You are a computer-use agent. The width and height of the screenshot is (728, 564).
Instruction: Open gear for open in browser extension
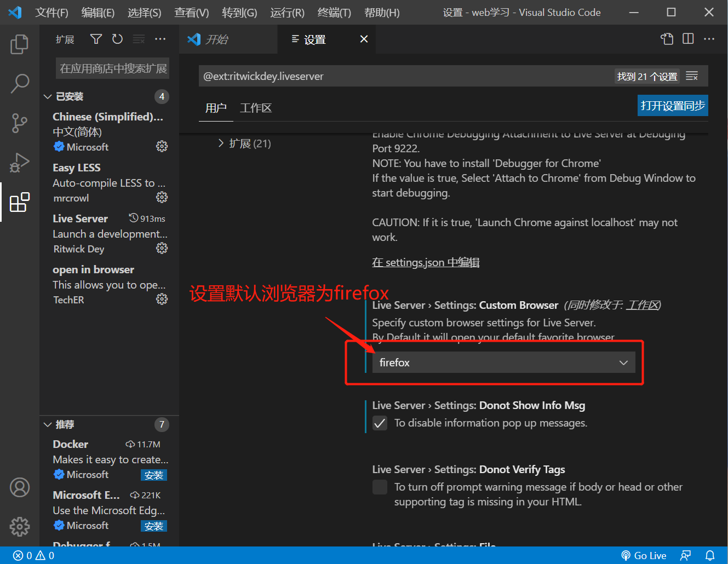coord(162,299)
